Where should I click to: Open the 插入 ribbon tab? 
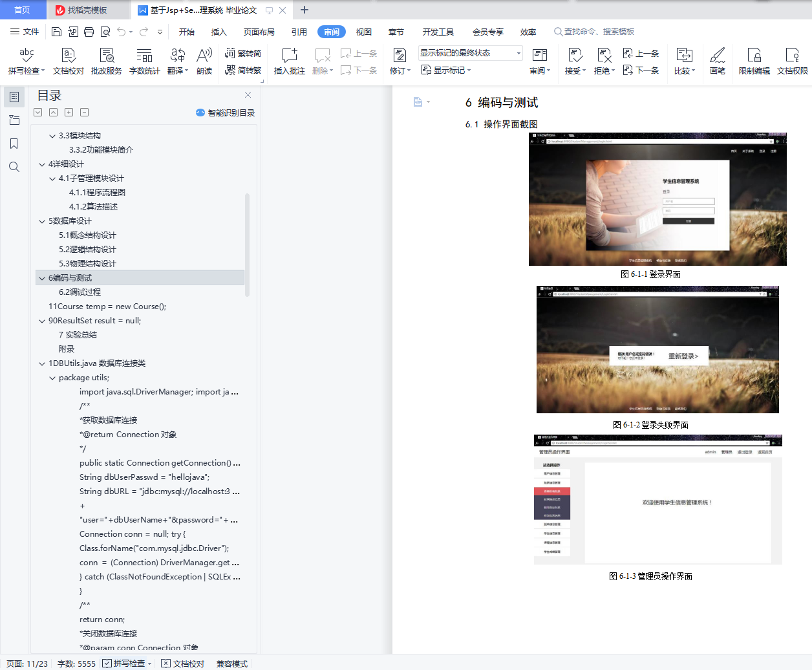click(x=219, y=32)
